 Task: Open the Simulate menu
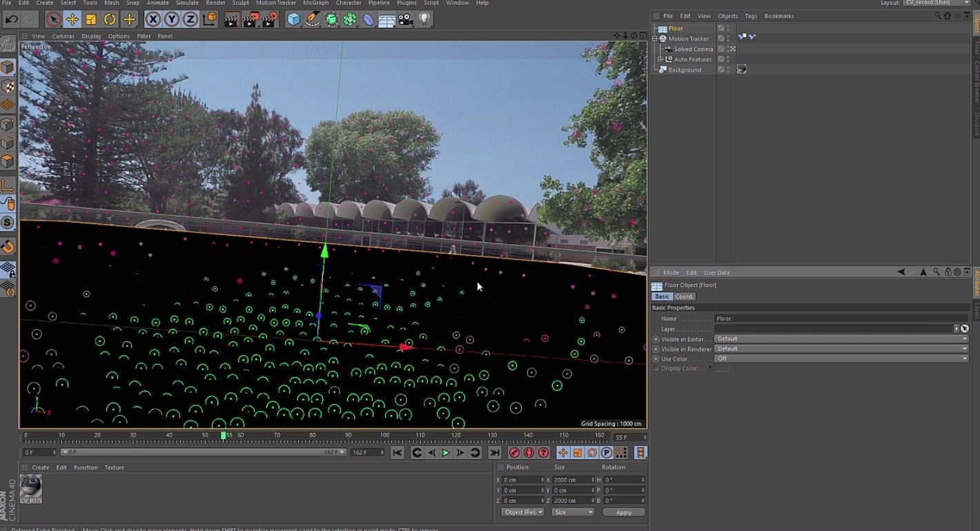click(187, 3)
